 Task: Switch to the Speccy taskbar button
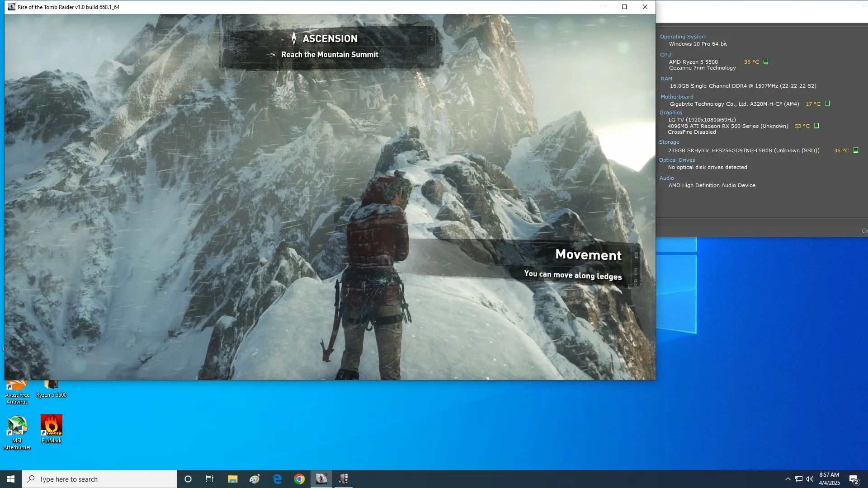coord(344,479)
